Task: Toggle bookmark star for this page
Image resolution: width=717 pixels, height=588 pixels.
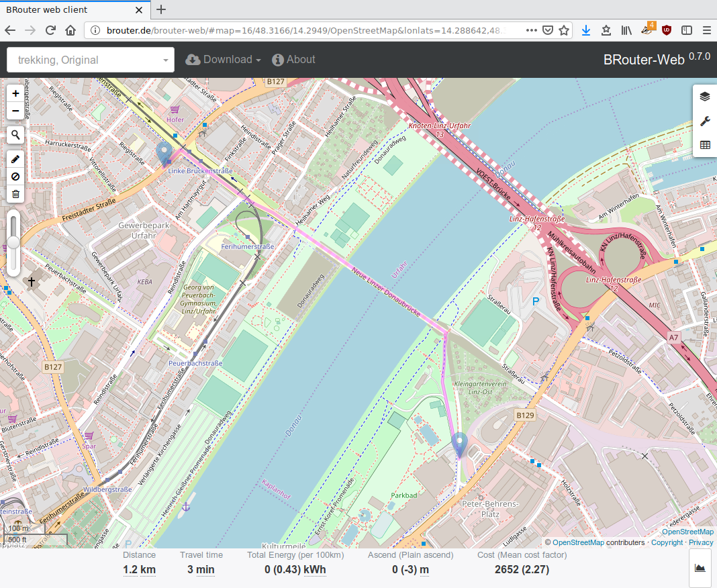Action: (x=564, y=30)
